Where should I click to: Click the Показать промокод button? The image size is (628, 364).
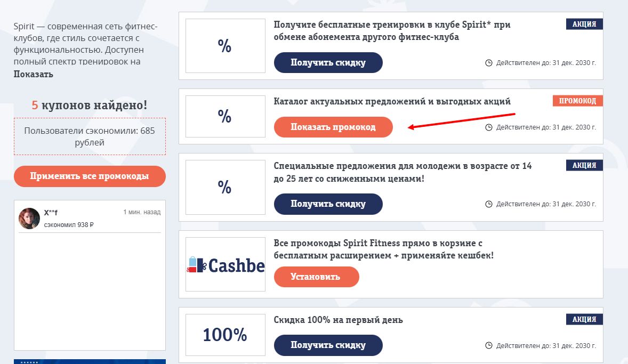(x=333, y=127)
